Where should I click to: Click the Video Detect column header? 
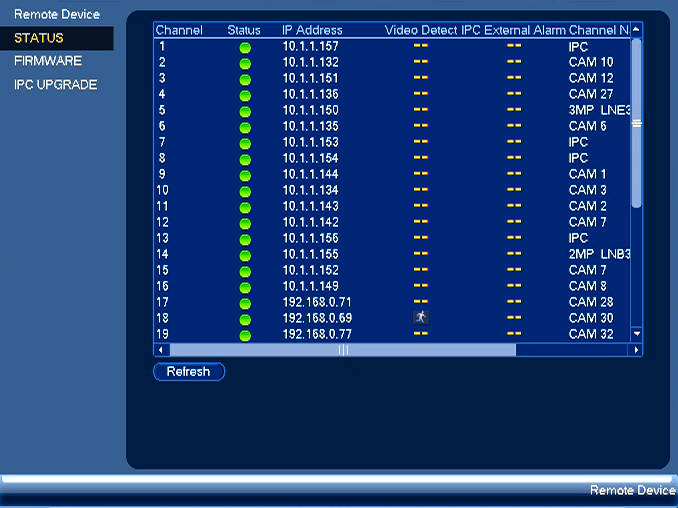(x=421, y=30)
